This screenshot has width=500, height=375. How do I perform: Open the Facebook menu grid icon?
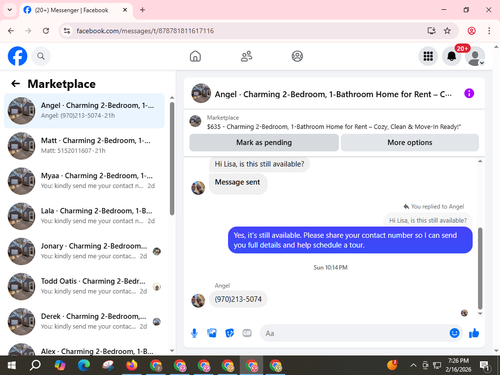click(428, 56)
